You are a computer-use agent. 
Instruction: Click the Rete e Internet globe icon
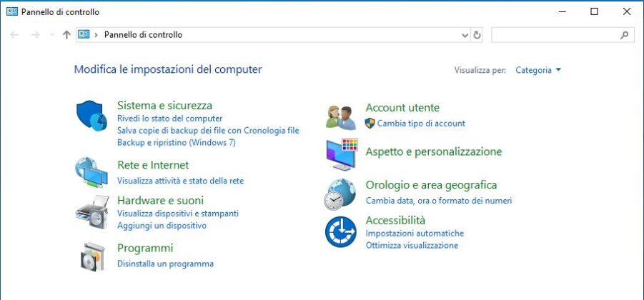point(91,172)
